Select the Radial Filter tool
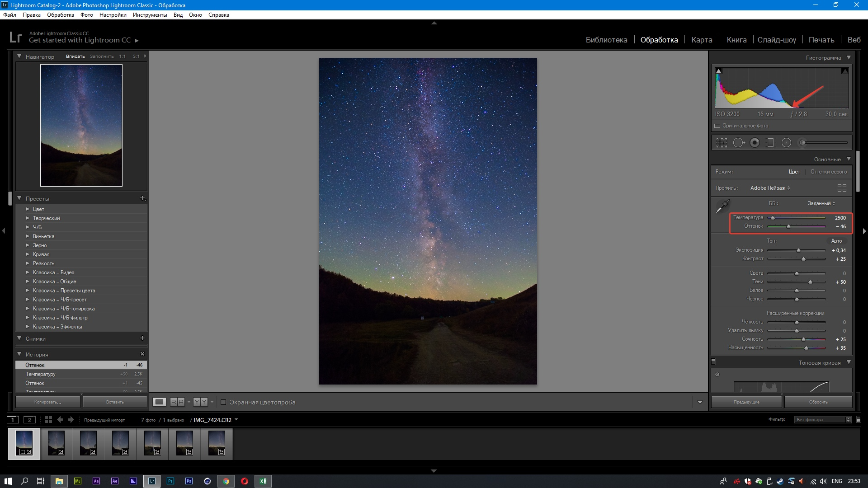Screen dimensions: 868x488 coord(787,143)
